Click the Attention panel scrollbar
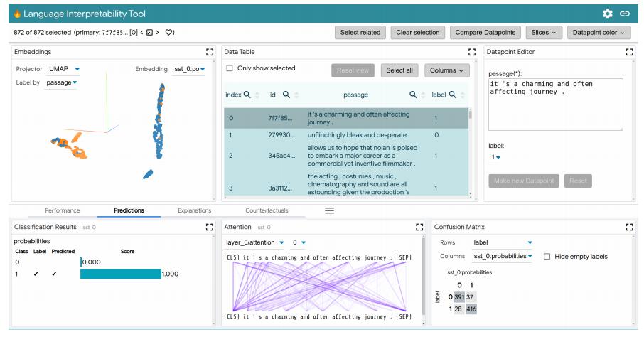 (424, 275)
